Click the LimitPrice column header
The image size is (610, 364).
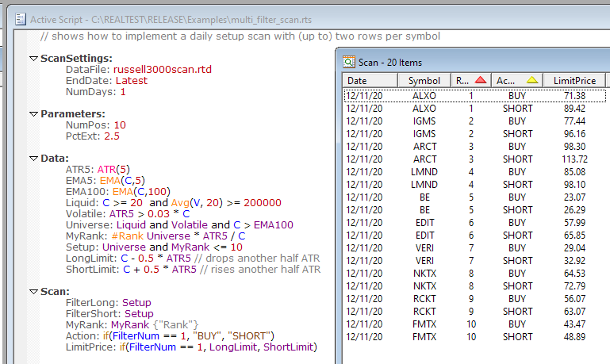[x=574, y=81]
